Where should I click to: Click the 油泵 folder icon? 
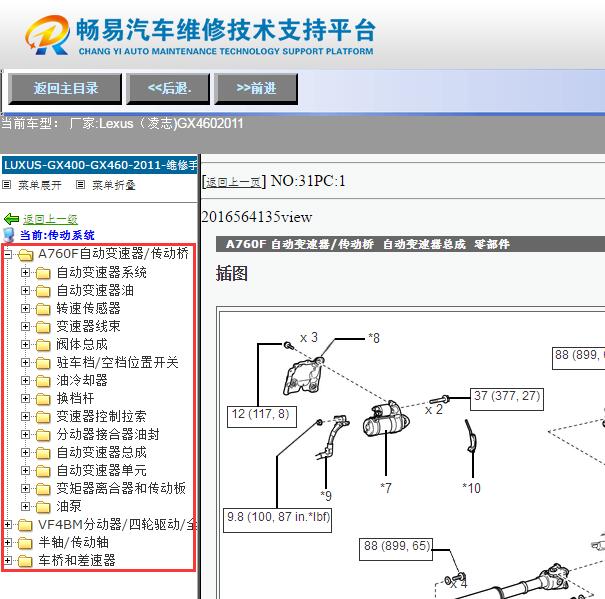[x=43, y=507]
